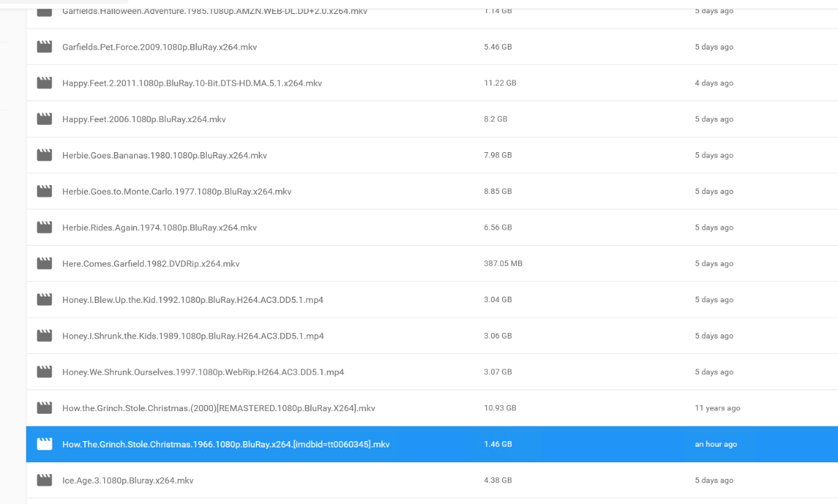Click the video icon beside Honey.I.Shrunk.the.Kids.1989
Image resolution: width=838 pixels, height=504 pixels.
pos(45,336)
